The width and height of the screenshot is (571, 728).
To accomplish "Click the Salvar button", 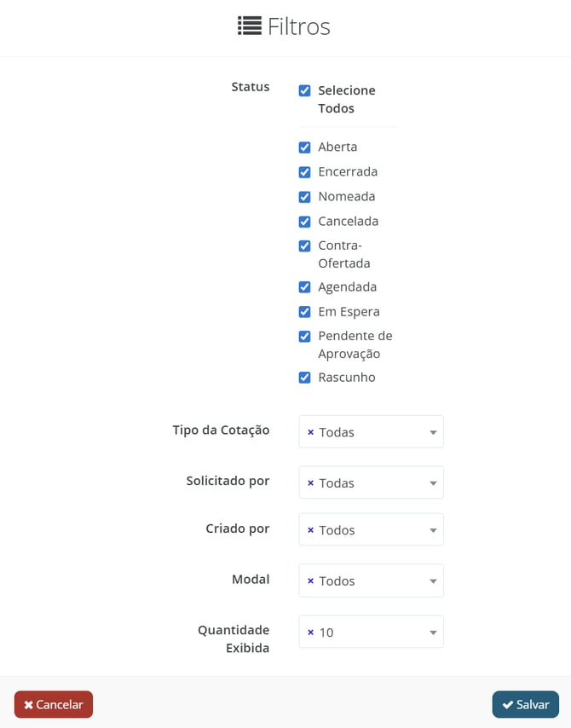I will click(525, 705).
